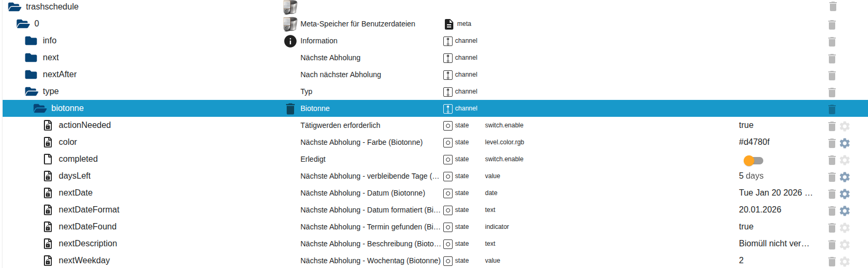Toggle the completed state switch
Image resolution: width=868 pixels, height=268 pixels.
click(753, 160)
